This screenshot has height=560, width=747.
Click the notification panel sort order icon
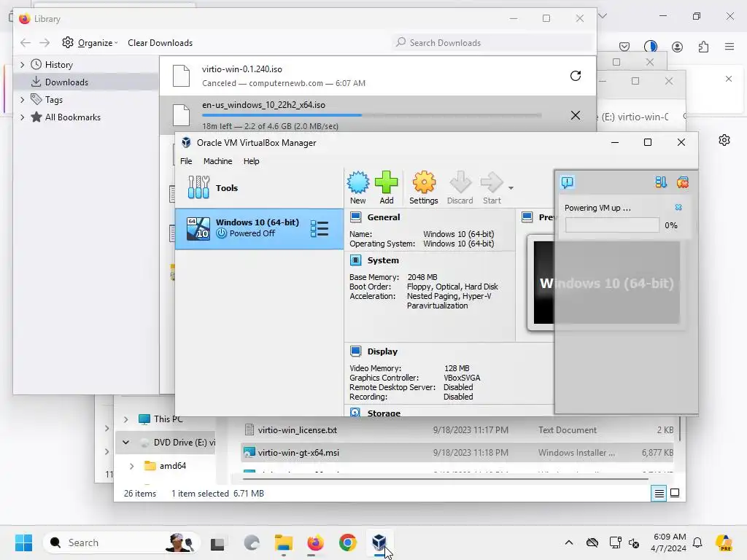tap(661, 182)
